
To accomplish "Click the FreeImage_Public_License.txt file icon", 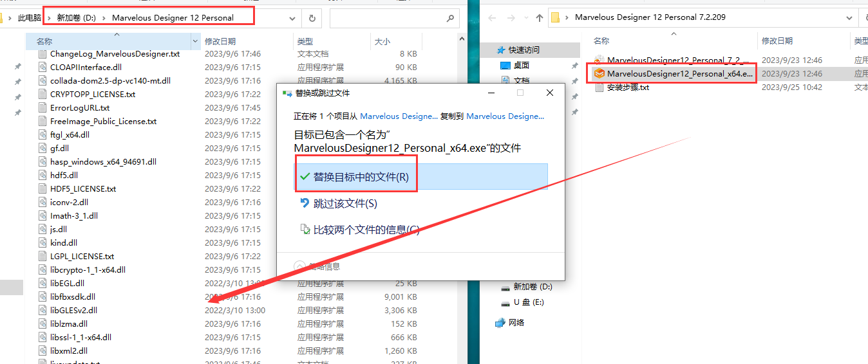I will click(43, 122).
